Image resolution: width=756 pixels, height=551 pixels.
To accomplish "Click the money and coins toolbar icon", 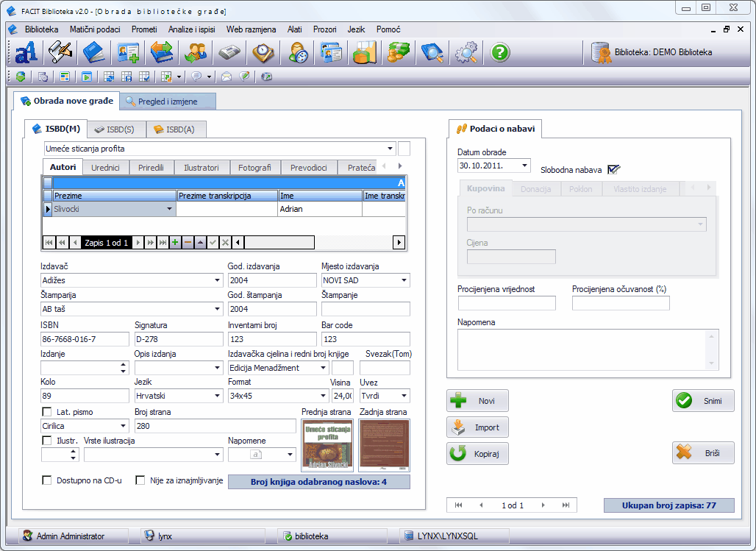I will (399, 53).
